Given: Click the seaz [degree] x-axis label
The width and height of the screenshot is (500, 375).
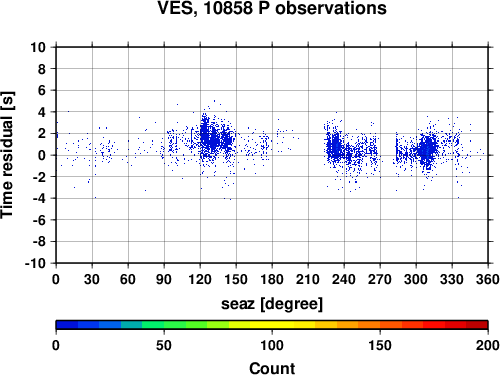Looking at the screenshot, I should point(272,304).
